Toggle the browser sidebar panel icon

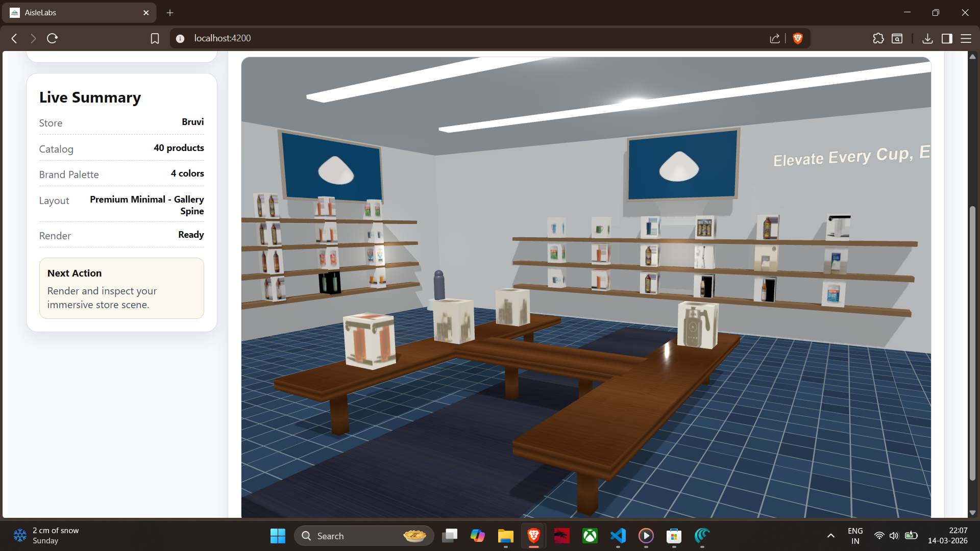point(947,38)
